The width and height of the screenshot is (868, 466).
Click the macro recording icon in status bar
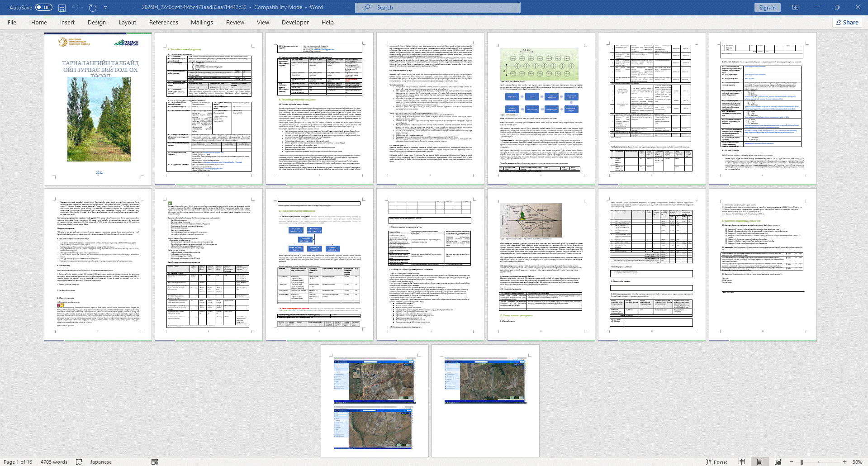click(155, 462)
